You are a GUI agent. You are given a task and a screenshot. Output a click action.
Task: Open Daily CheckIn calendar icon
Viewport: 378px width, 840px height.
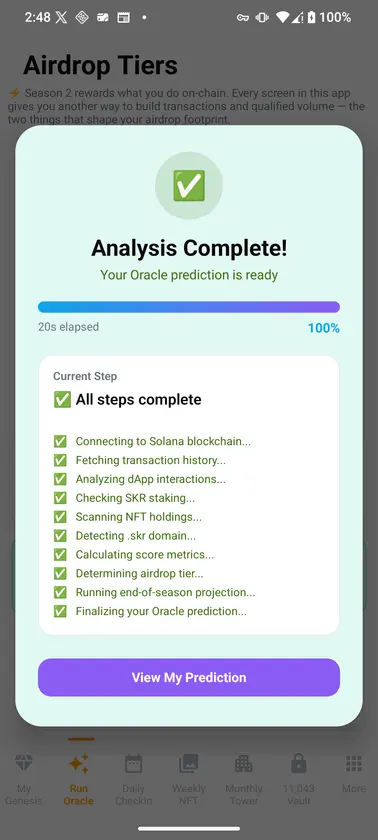(x=133, y=763)
